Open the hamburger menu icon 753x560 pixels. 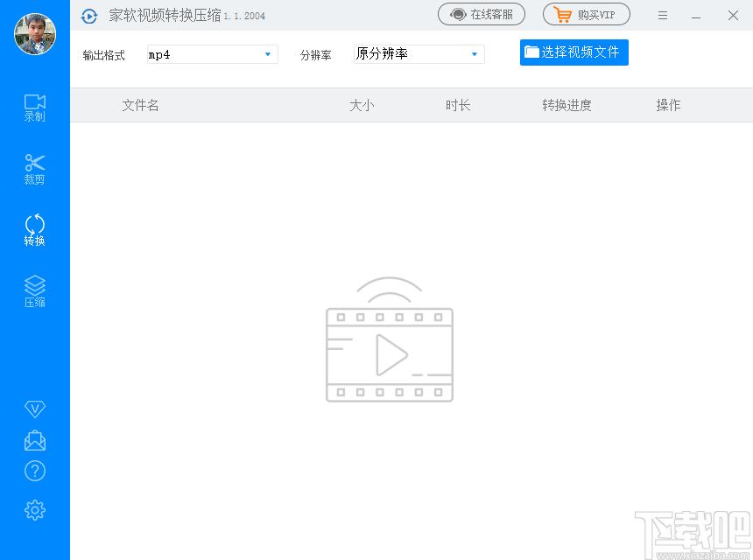click(663, 16)
